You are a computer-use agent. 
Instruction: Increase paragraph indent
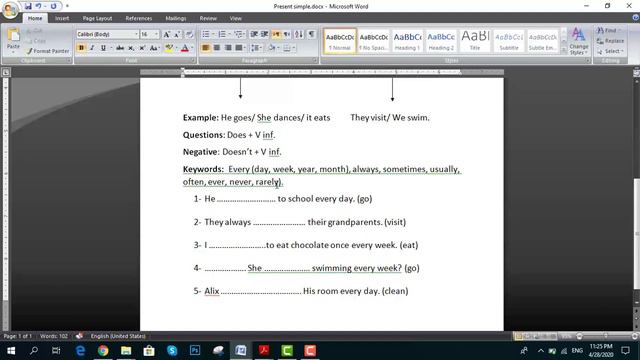264,34
